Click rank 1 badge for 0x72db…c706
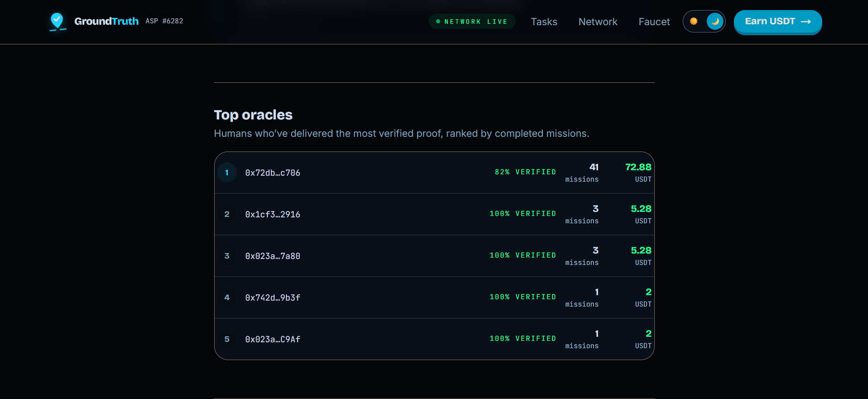The height and width of the screenshot is (399, 868). click(227, 173)
